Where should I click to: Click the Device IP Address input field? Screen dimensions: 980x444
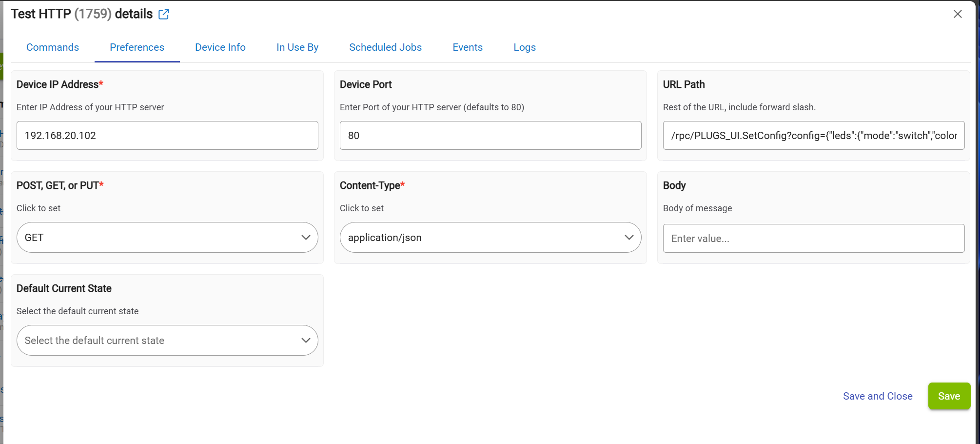(167, 136)
